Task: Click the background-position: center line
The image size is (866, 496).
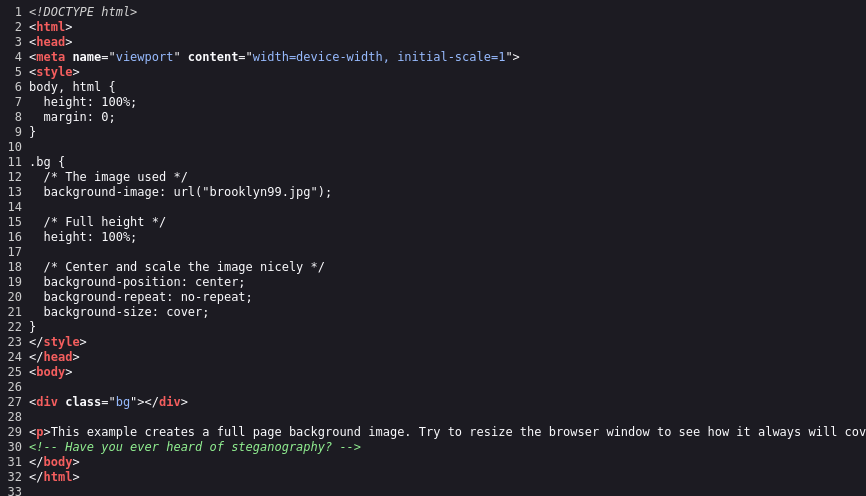Action: [144, 282]
